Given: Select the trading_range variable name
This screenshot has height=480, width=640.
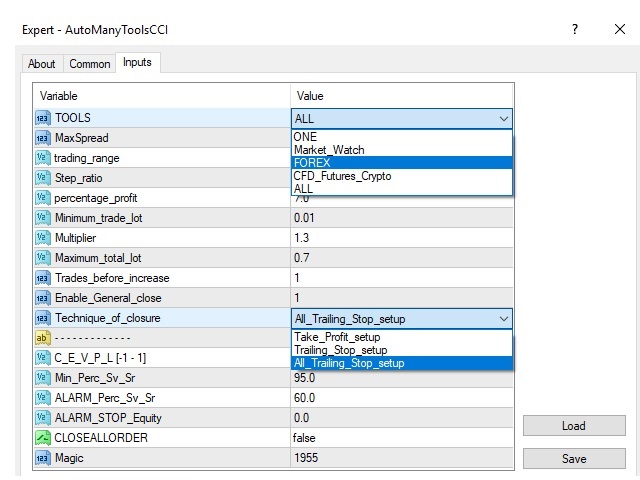Looking at the screenshot, I should [87, 158].
